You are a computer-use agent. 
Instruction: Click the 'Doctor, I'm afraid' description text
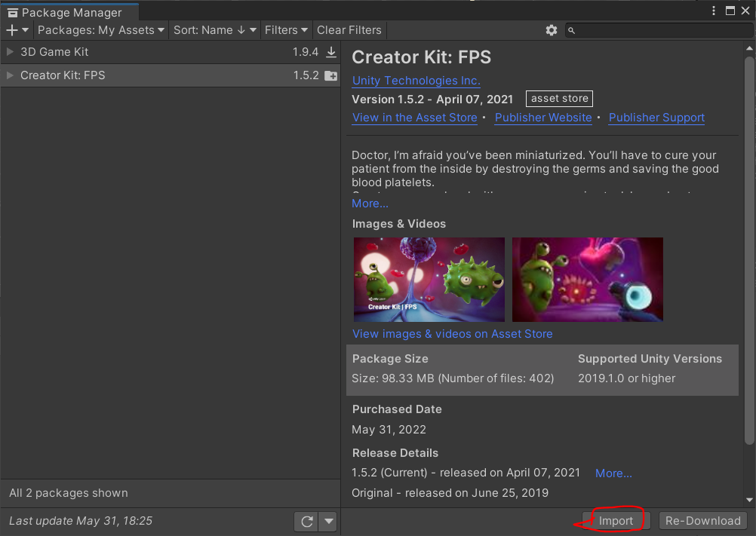pyautogui.click(x=535, y=169)
